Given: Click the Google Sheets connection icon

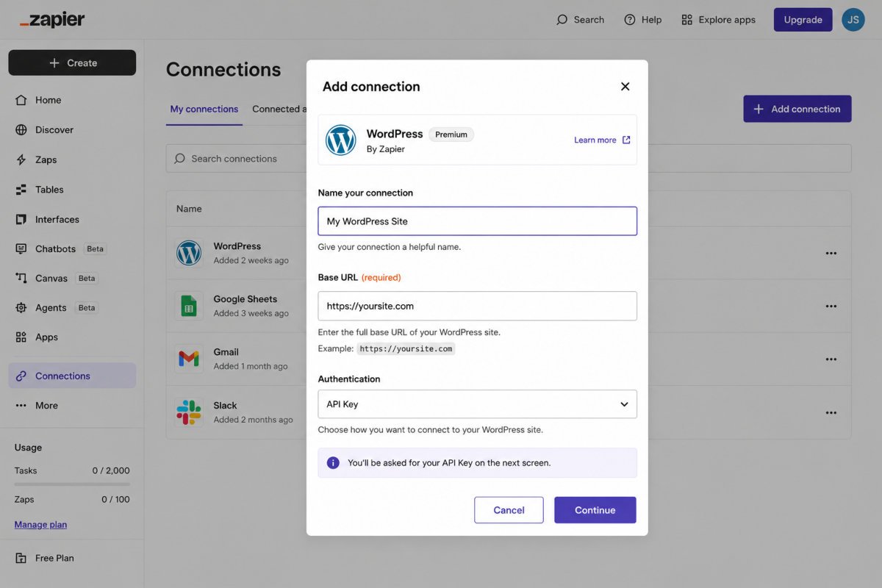Looking at the screenshot, I should 189,306.
